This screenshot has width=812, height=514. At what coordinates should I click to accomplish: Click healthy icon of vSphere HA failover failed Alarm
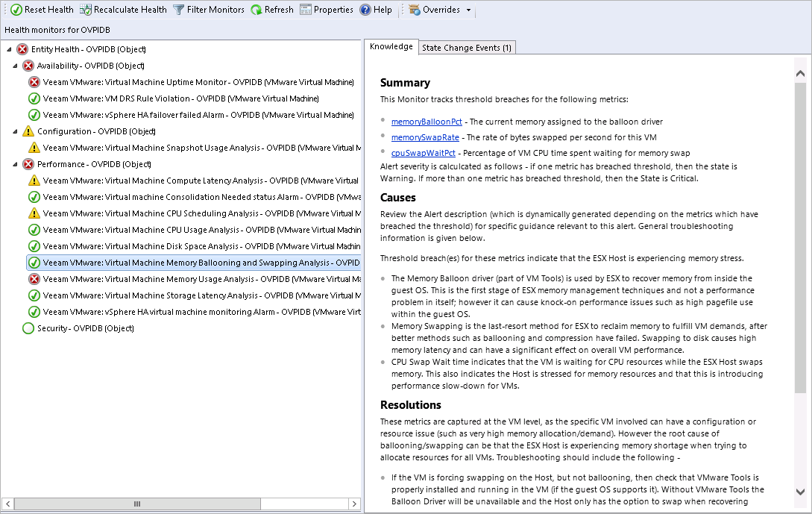point(34,115)
